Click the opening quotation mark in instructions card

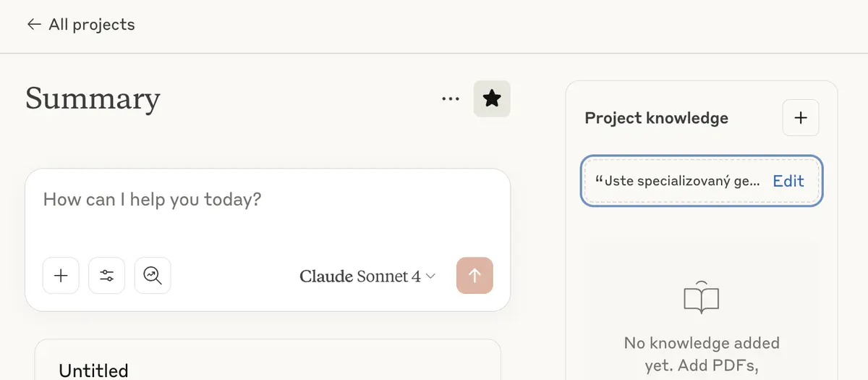599,179
